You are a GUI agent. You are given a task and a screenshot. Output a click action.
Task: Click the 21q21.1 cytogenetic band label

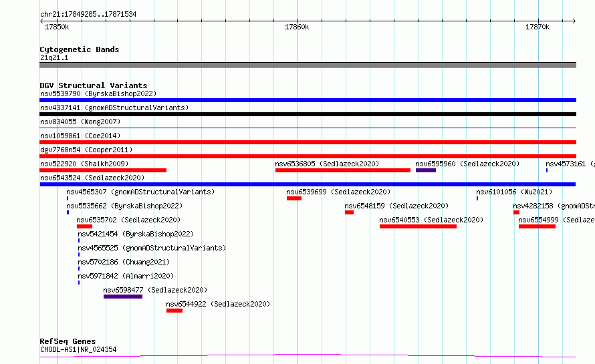(x=54, y=57)
